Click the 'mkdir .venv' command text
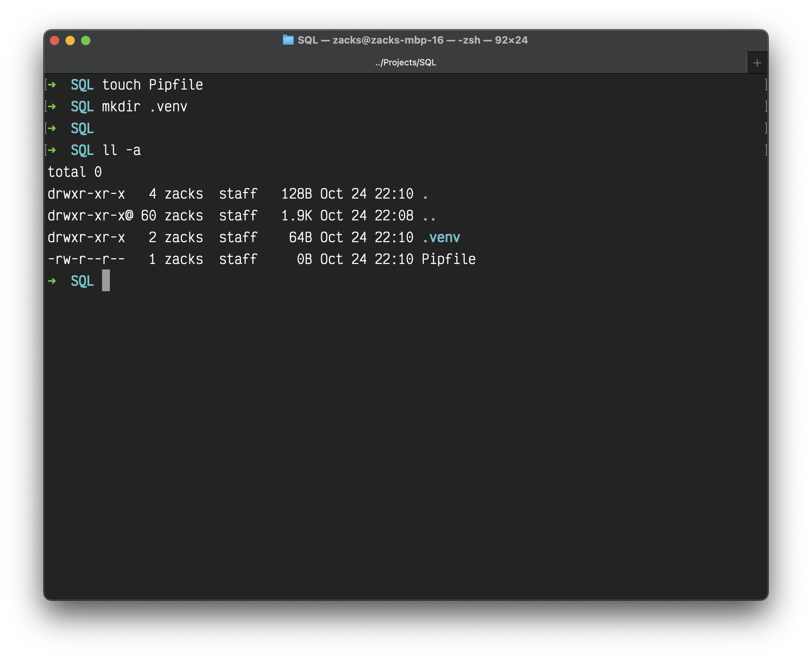 click(x=145, y=106)
